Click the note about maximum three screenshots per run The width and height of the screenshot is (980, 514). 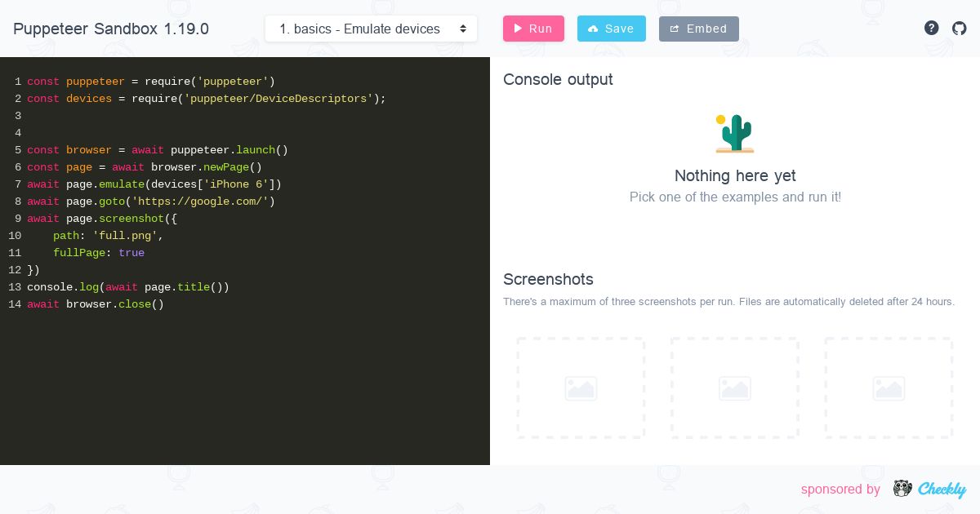(728, 302)
